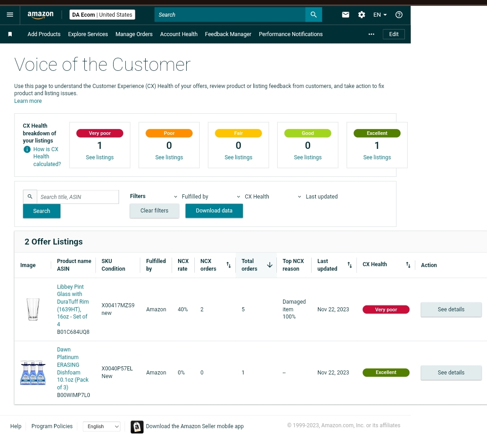Screen dimensions: 487x448
Task: Sort by NCX orders arrows icon
Action: point(229,265)
